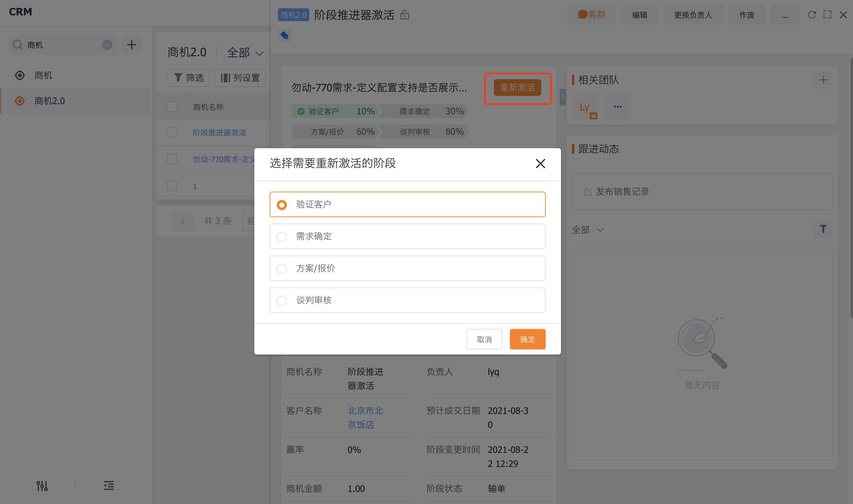Add a member to 相关团队
The height and width of the screenshot is (504, 853).
point(823,80)
